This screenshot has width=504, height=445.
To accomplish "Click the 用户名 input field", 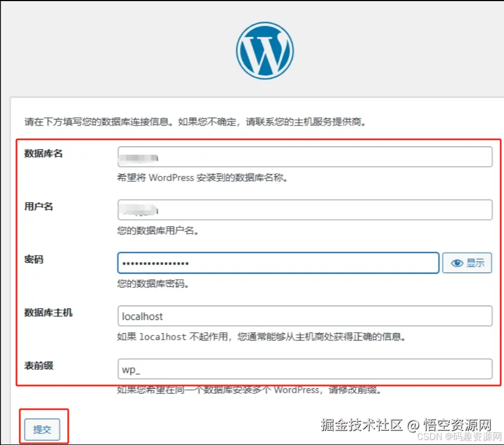I will pos(305,210).
